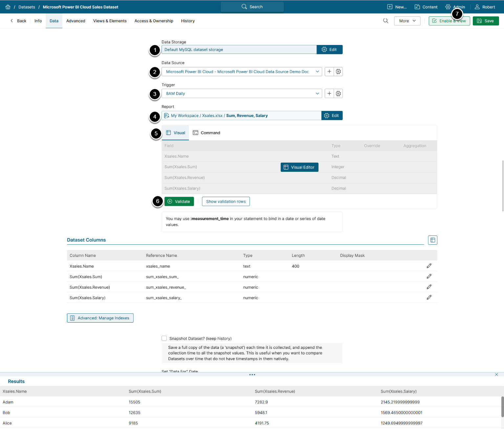Image resolution: width=504 pixels, height=429 pixels.
Task: Switch to the Command tab
Action: (207, 133)
